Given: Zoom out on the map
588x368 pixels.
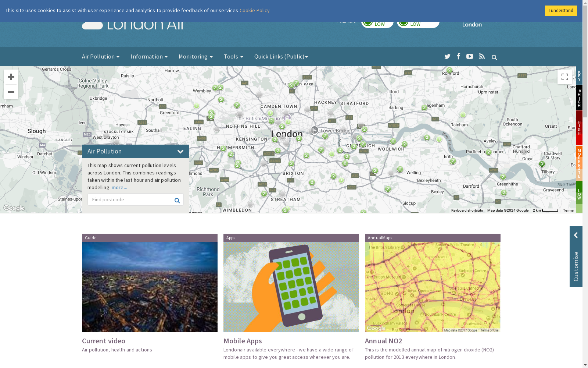Looking at the screenshot, I should (11, 92).
